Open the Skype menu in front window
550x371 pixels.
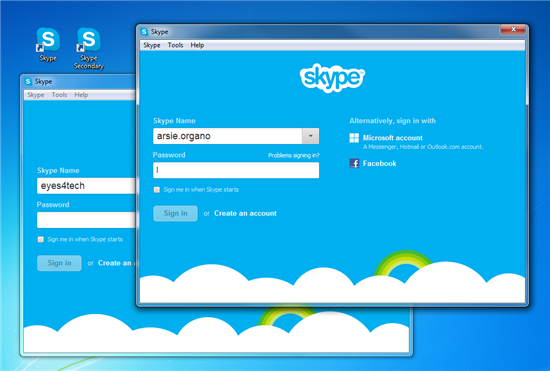coord(152,45)
